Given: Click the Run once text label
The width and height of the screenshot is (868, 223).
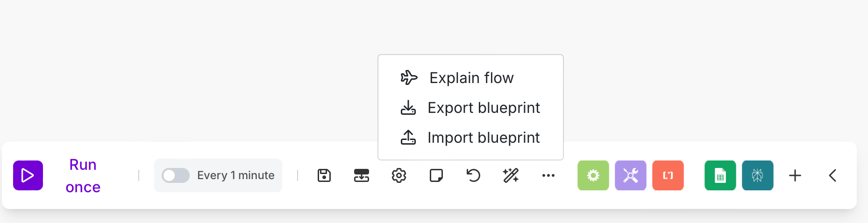Looking at the screenshot, I should [x=83, y=175].
